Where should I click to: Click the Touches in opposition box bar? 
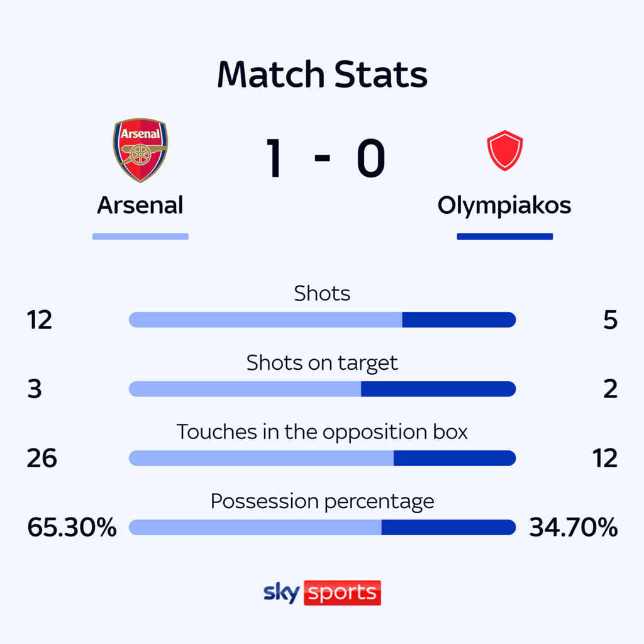click(322, 458)
